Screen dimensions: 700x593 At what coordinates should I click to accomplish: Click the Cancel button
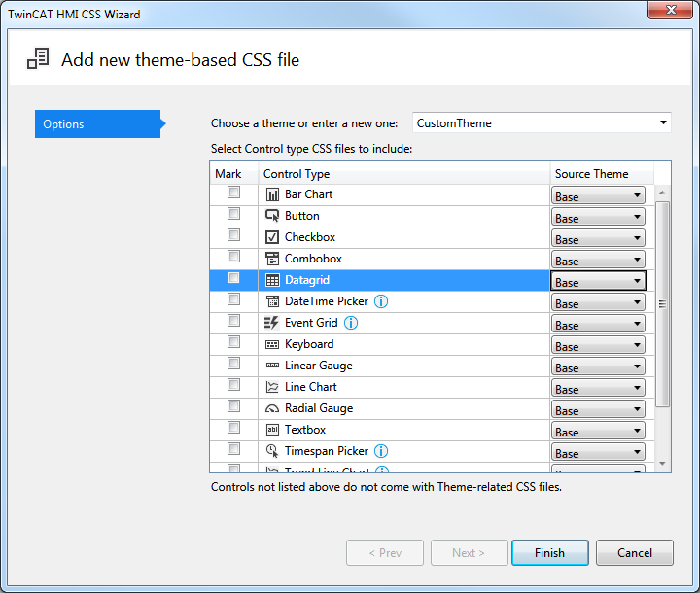point(634,553)
